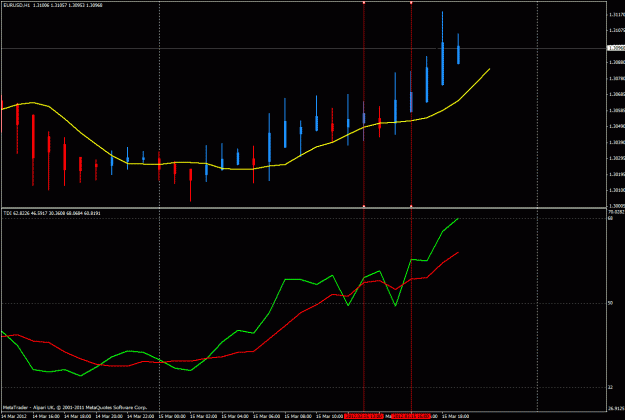Click the '15 Mar 18:00' time label
Image resolution: width=625 pixels, height=420 pixels.
pos(456,416)
